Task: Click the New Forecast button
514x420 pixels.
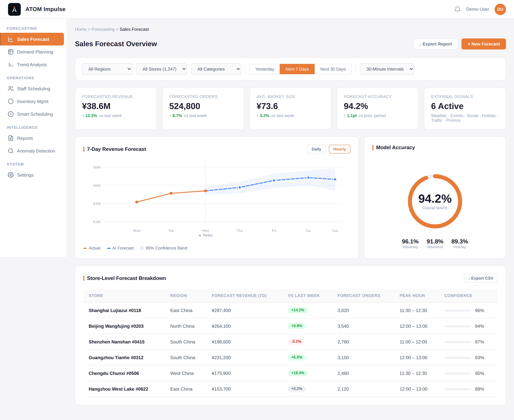Action: coord(483,44)
